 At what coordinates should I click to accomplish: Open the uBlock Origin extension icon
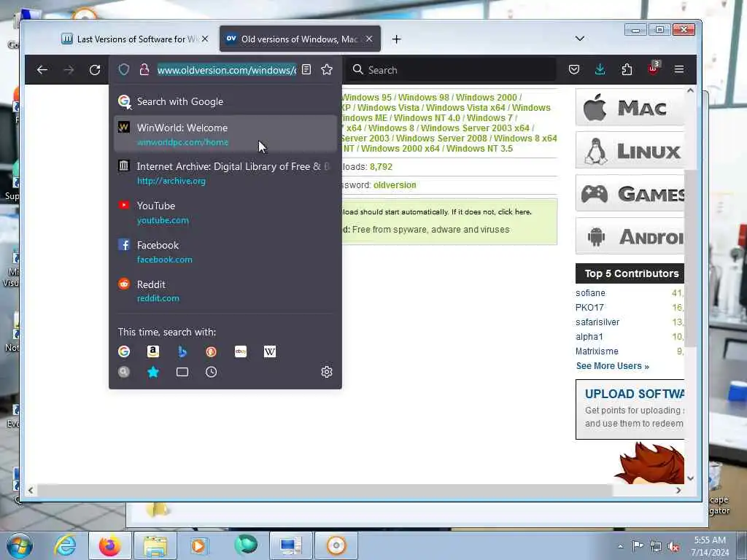pos(653,68)
